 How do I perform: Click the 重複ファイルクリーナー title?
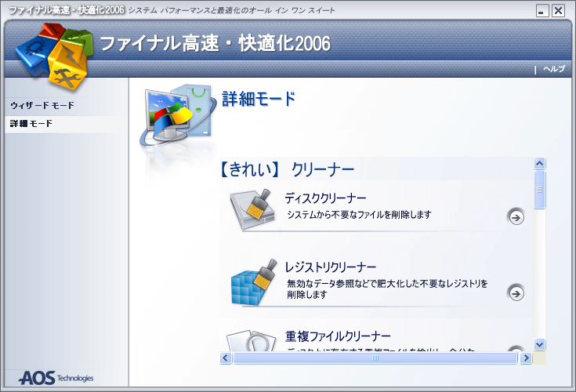tap(338, 336)
